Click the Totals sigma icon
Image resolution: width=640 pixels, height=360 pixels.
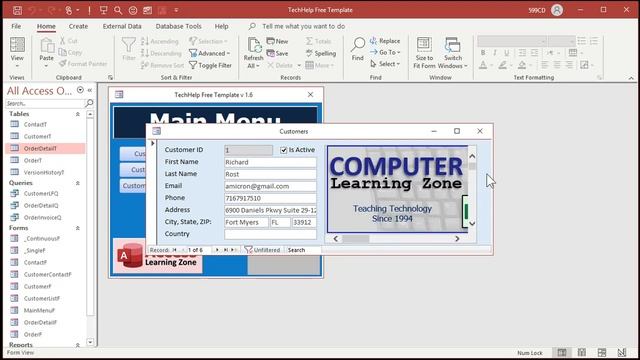309,41
